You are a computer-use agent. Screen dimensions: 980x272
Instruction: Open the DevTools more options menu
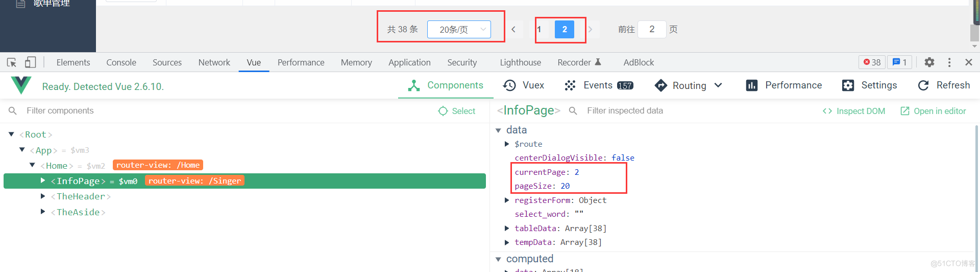tap(949, 62)
